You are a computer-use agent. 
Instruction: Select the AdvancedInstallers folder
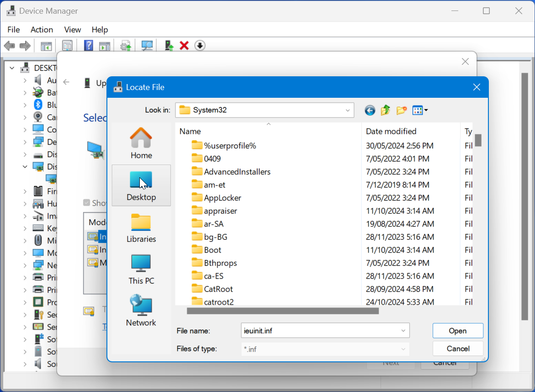(x=231, y=172)
